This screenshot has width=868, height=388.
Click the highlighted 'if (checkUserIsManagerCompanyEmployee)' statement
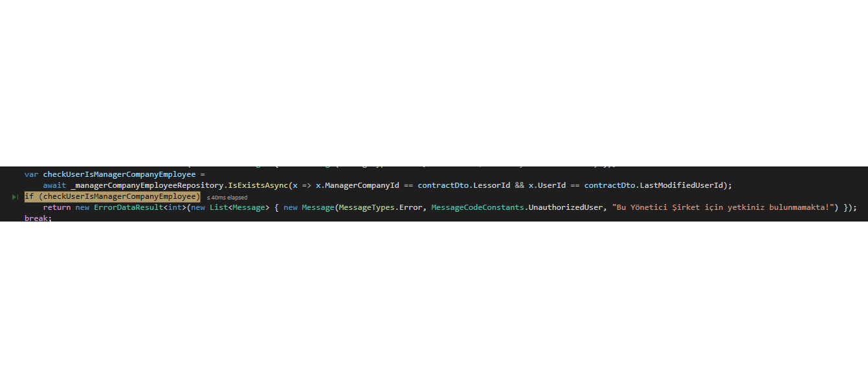click(x=113, y=196)
